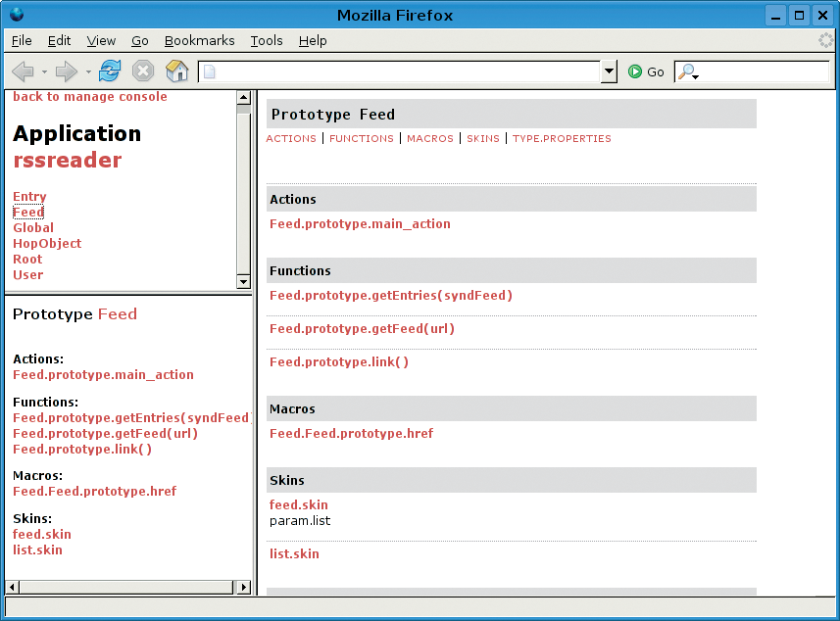Open getEntries(syndFeed) under the main Functions header

(391, 296)
